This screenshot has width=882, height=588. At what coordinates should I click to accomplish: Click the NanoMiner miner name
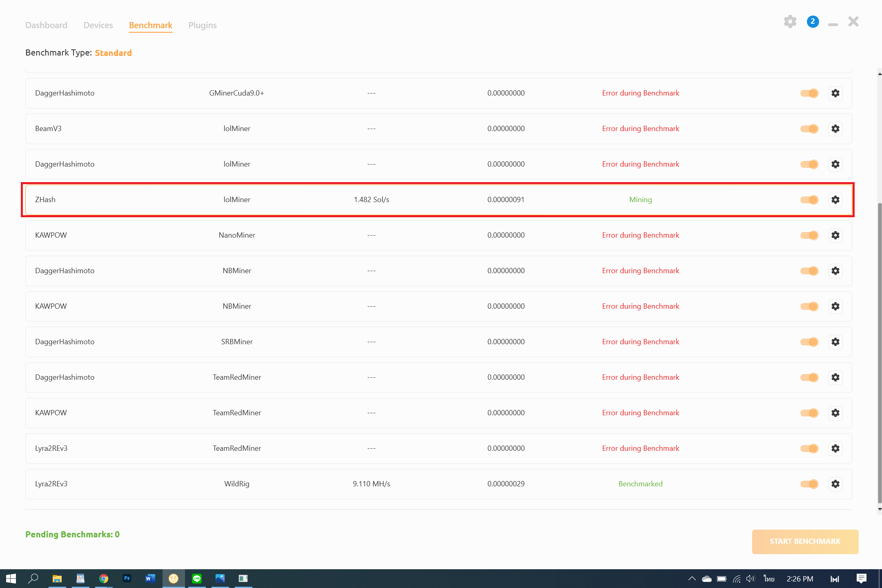(x=237, y=235)
